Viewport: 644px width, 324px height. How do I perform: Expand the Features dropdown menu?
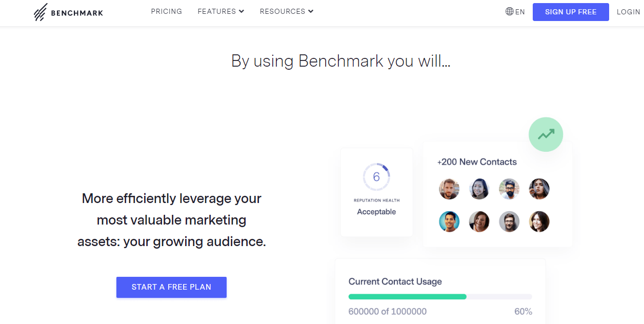220,11
